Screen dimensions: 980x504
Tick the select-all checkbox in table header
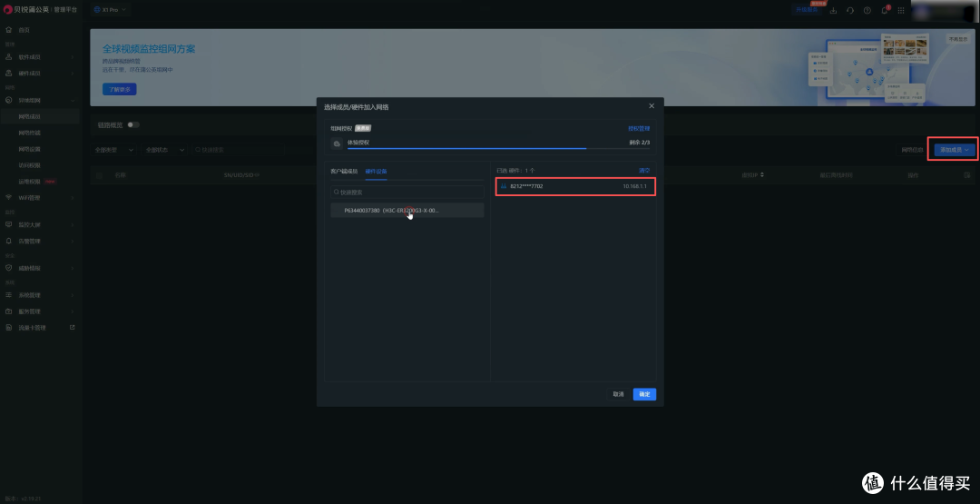click(x=100, y=175)
